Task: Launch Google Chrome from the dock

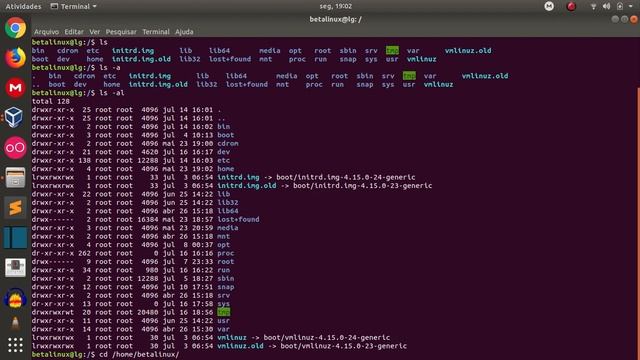Action: [x=16, y=28]
